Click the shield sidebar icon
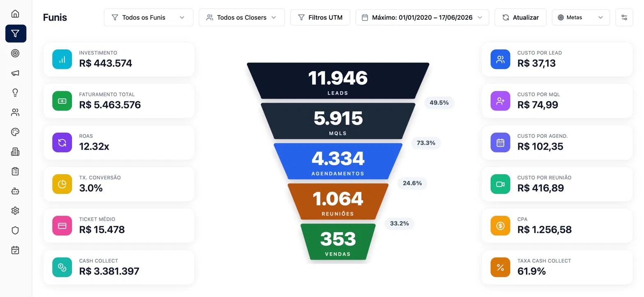Screen dimensions: 644x297 15,230
